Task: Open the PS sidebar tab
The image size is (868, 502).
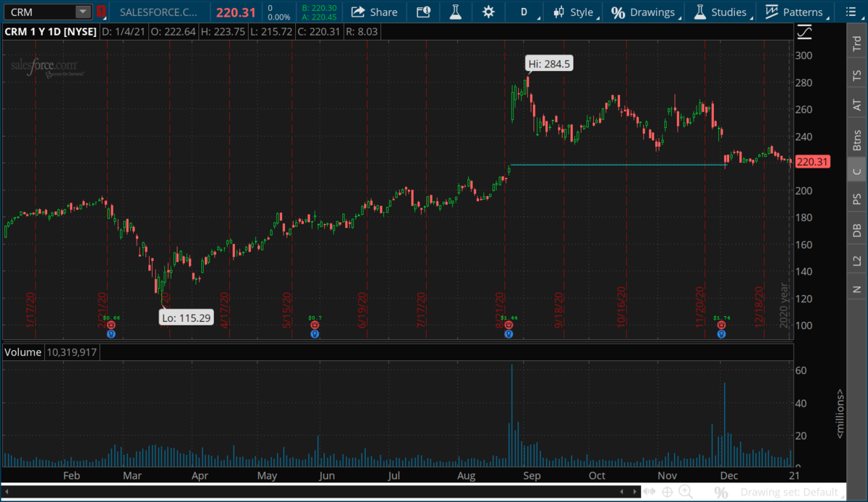Action: click(x=857, y=200)
